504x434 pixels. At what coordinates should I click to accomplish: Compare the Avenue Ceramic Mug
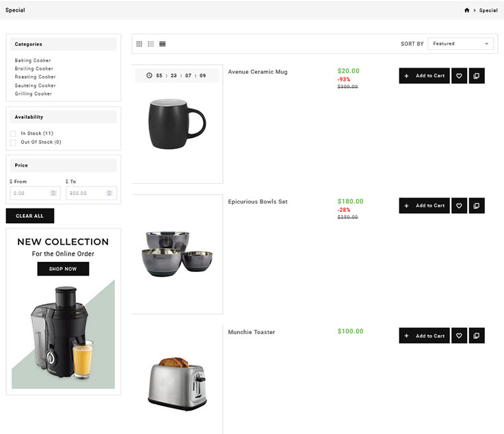pyautogui.click(x=477, y=75)
